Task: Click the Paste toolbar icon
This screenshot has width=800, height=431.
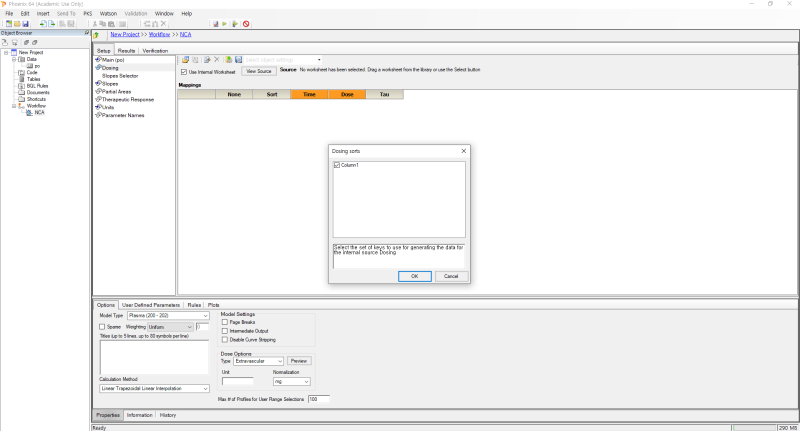Action: point(111,24)
